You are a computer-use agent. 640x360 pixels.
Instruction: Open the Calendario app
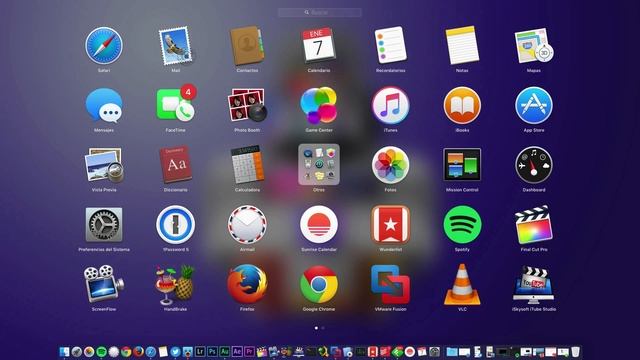pos(319,45)
